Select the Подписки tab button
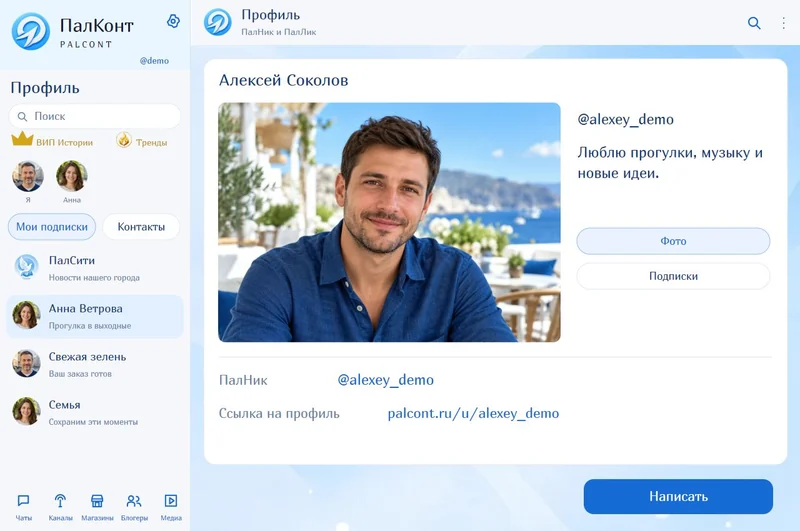The height and width of the screenshot is (531, 800). (673, 276)
